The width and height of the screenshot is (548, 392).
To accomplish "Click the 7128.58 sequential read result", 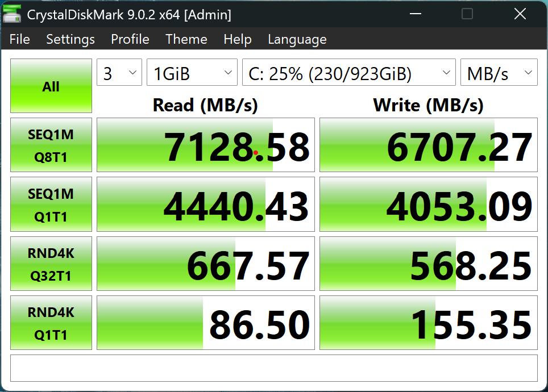I will (x=206, y=145).
